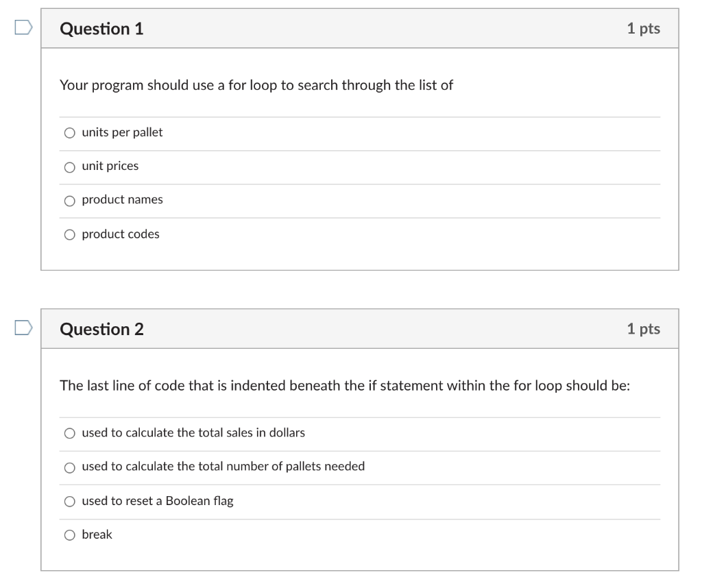Image resolution: width=702 pixels, height=588 pixels.
Task: Click the Question 1 header
Action: click(x=101, y=29)
